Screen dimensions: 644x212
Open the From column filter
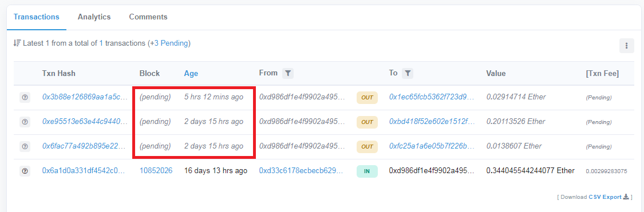click(x=288, y=73)
